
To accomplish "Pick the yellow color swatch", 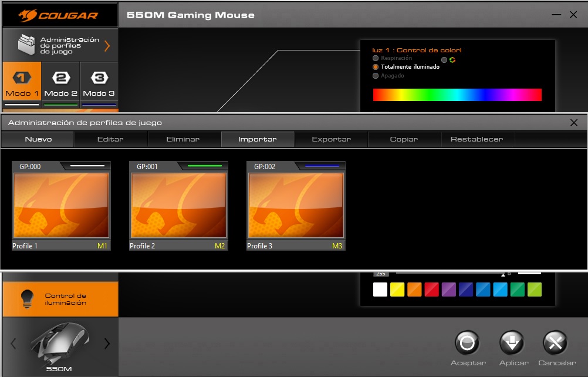I will [397, 290].
